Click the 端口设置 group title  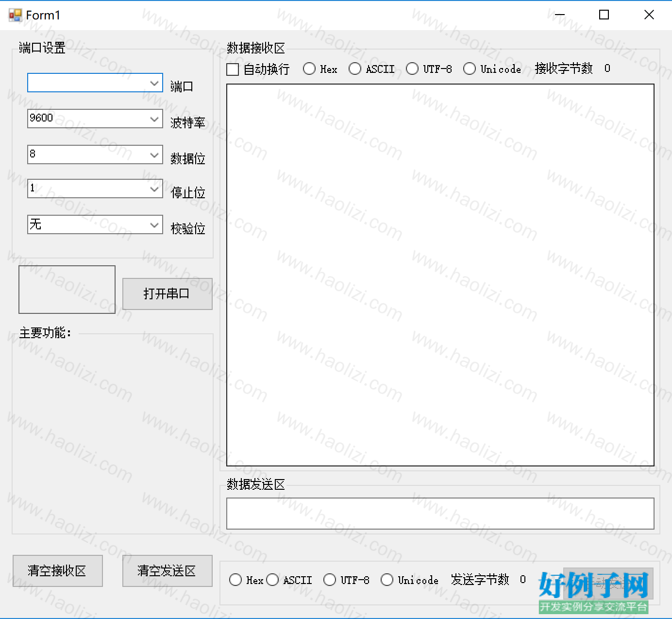pos(42,48)
